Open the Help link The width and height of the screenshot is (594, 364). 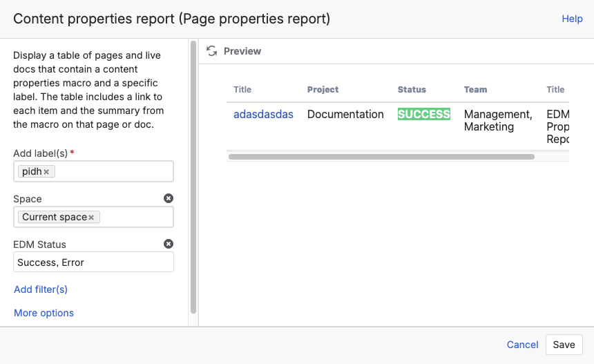click(x=572, y=19)
